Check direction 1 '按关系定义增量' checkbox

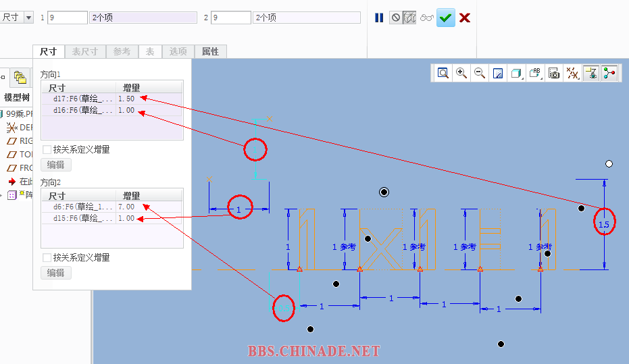[47, 149]
